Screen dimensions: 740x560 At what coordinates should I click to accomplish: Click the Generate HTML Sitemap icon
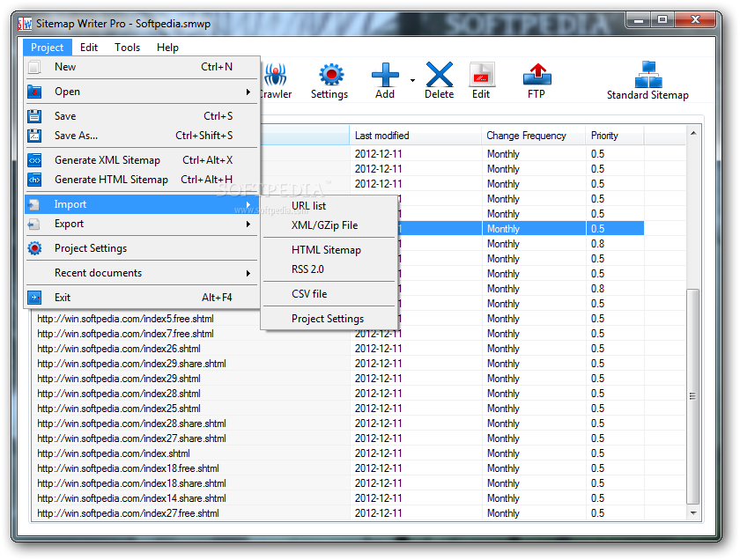[34, 180]
